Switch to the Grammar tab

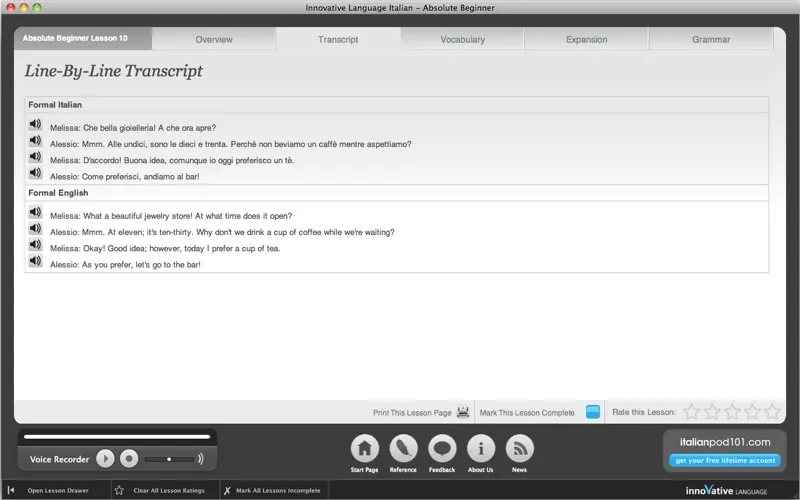click(711, 40)
